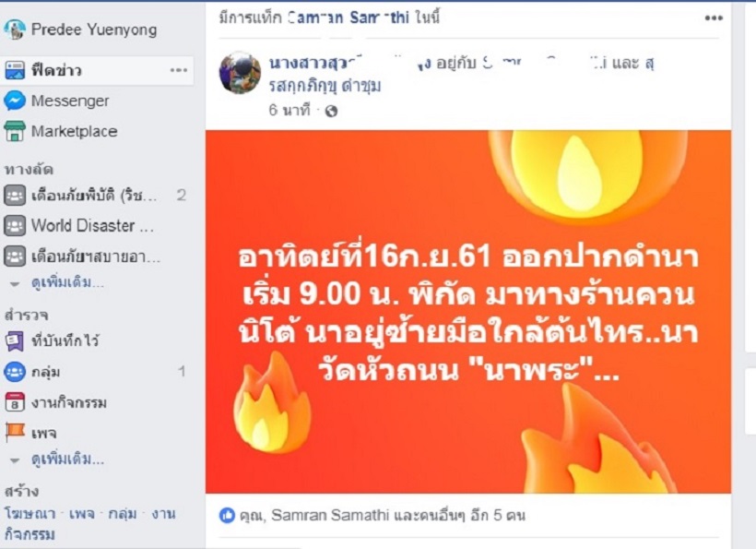Open the Groups (กลุ่ม) icon
This screenshot has width=756, height=549.
(15, 372)
